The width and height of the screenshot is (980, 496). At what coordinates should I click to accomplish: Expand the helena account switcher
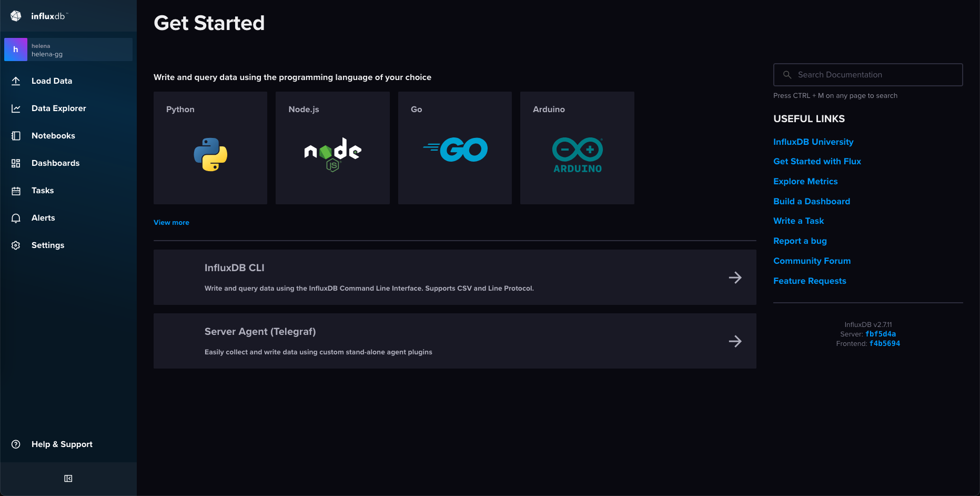[68, 49]
